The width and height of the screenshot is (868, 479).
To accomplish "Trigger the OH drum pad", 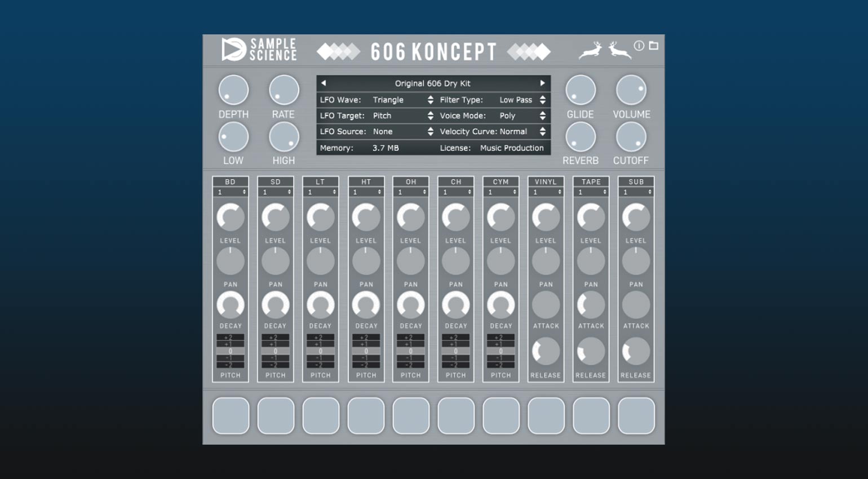I will 411,416.
